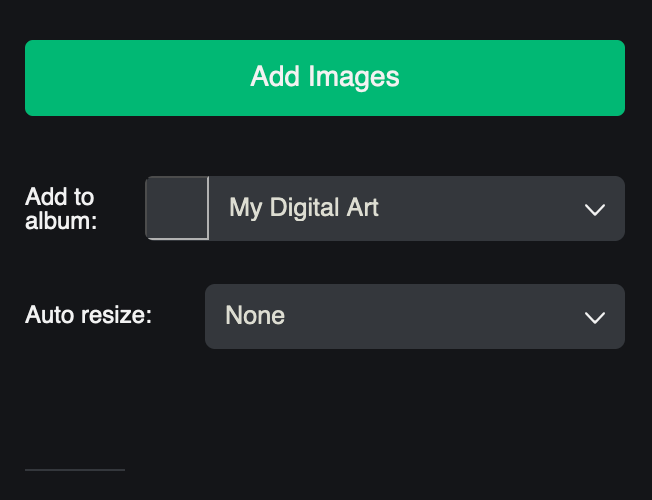Image resolution: width=652 pixels, height=500 pixels.
Task: Click the 'None' resize value
Action: coord(255,316)
